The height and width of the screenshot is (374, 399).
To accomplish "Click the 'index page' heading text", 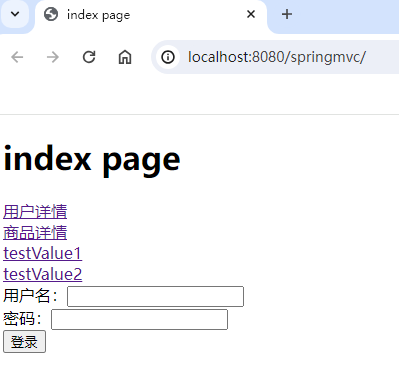I will pyautogui.click(x=92, y=160).
